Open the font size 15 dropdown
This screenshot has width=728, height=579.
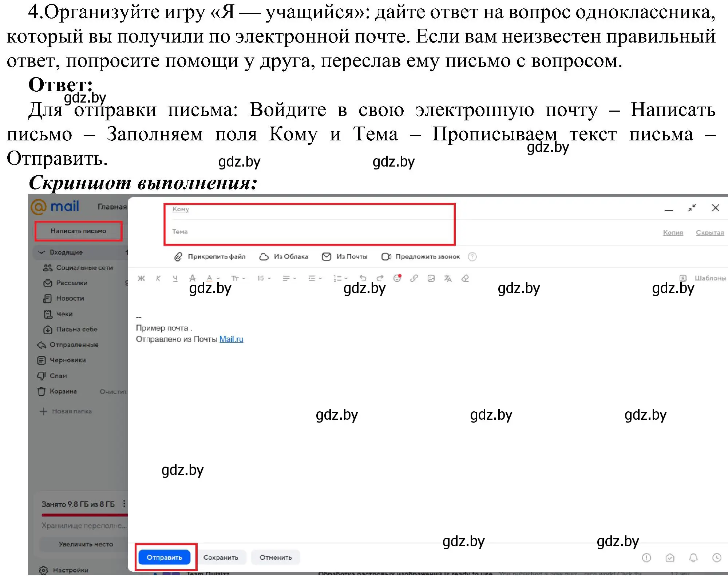pos(264,278)
